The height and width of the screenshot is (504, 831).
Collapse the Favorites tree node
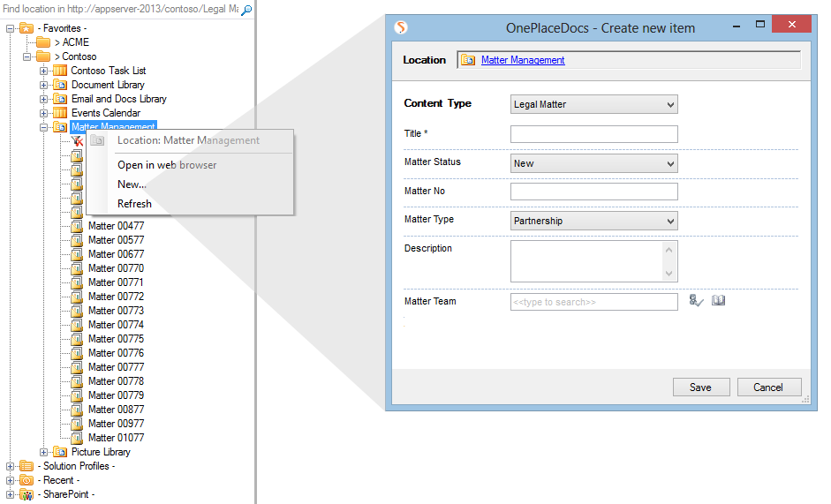(x=11, y=28)
